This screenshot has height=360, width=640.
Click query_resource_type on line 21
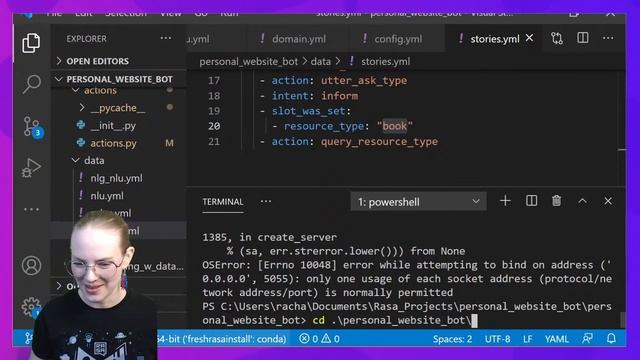tap(379, 142)
